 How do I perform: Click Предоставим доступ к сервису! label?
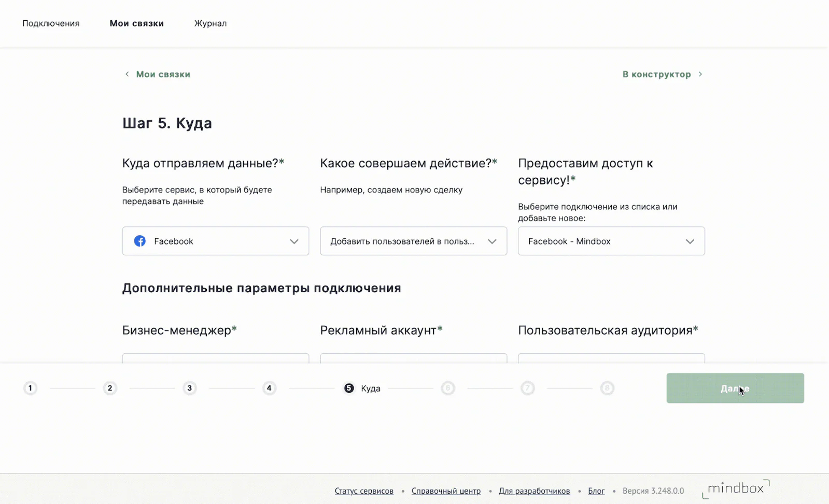pos(585,171)
